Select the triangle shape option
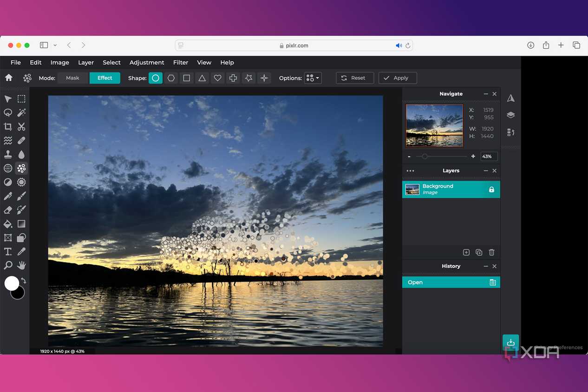Image resolution: width=588 pixels, height=392 pixels. (202, 78)
